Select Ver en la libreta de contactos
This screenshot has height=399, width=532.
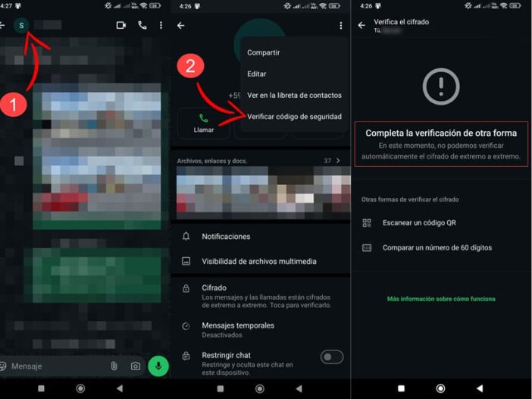294,96
